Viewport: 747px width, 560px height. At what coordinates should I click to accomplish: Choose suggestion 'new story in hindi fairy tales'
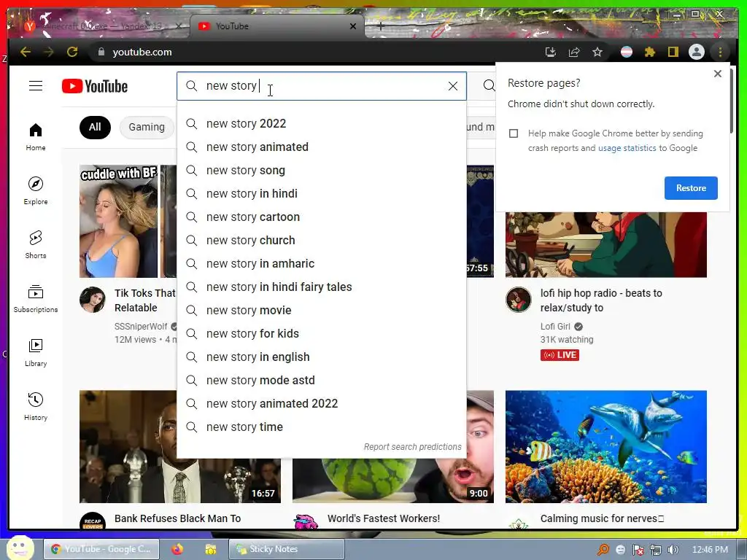point(322,287)
